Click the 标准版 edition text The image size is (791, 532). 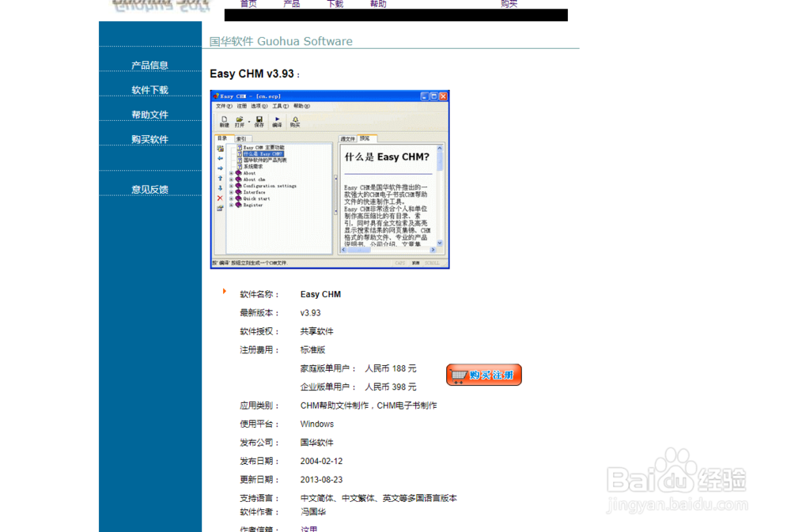tap(312, 350)
